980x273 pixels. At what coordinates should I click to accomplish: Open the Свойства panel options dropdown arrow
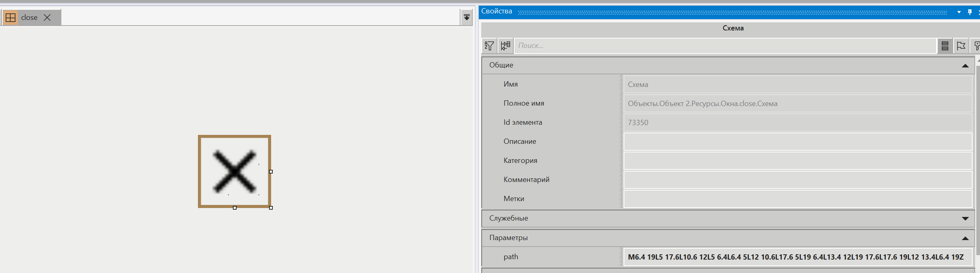(x=959, y=12)
